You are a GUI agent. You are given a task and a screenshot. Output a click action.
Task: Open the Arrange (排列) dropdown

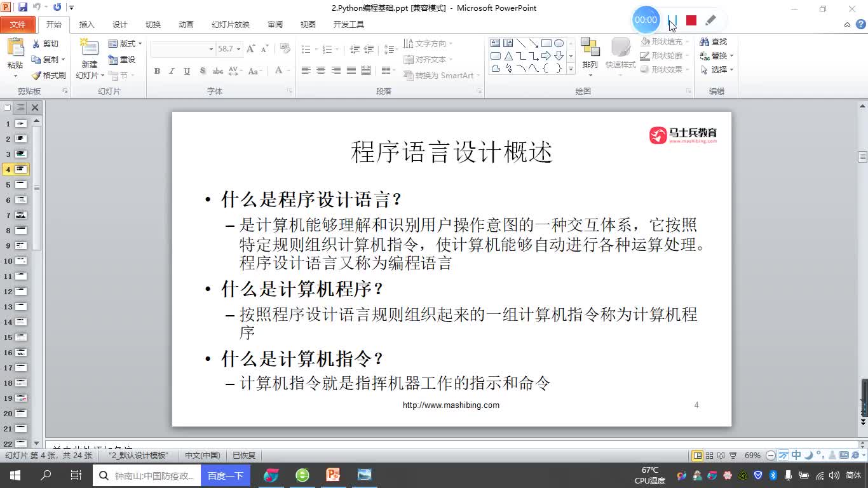pyautogui.click(x=590, y=58)
